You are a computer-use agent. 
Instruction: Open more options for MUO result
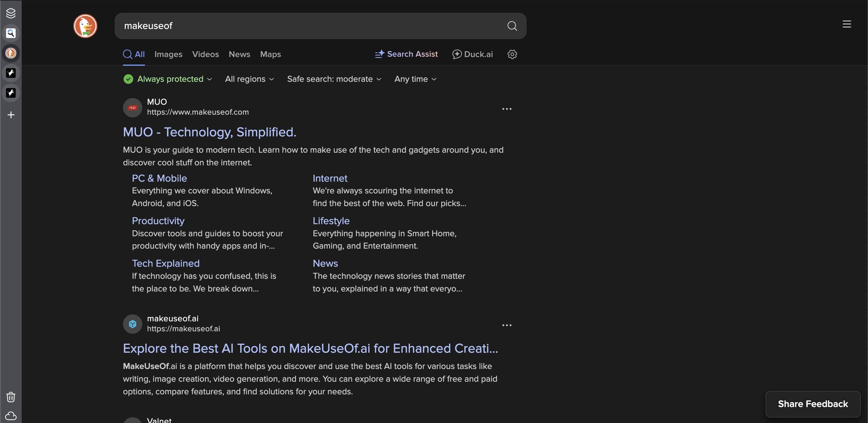(506, 109)
